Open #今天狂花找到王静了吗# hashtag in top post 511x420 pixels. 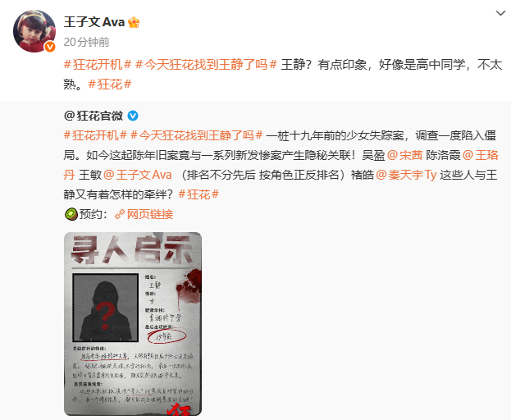click(206, 65)
